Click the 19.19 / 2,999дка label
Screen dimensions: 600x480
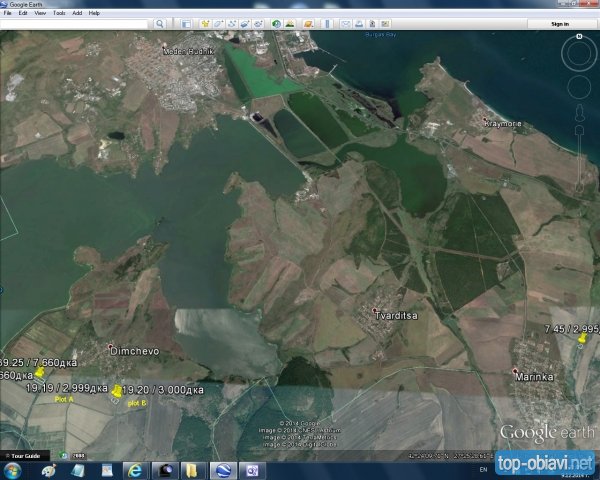(67, 388)
